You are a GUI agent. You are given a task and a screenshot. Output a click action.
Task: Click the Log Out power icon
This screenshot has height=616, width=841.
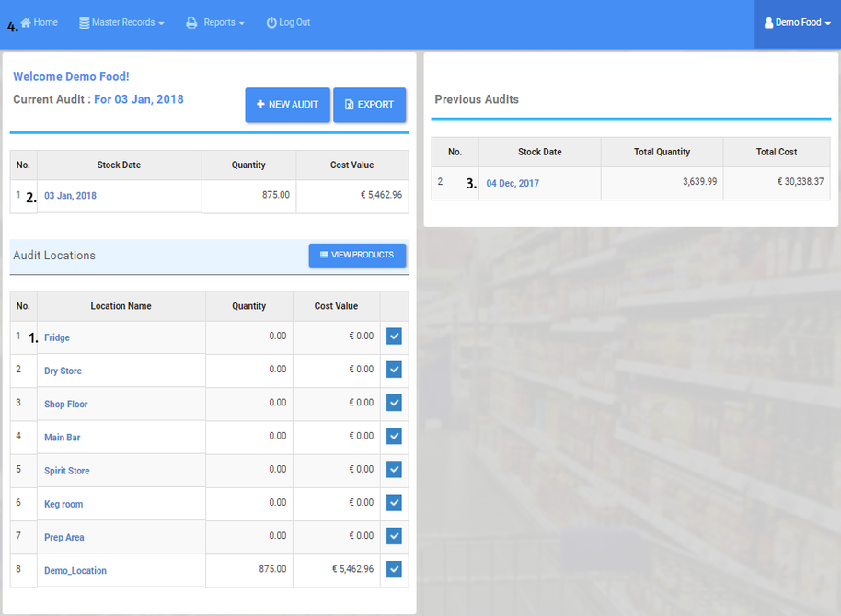(x=271, y=23)
